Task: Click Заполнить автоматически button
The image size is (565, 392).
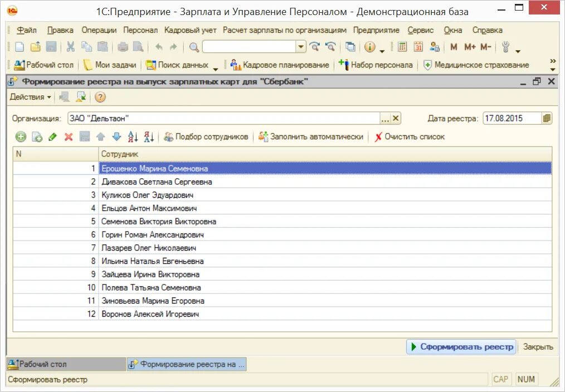Action: point(310,137)
